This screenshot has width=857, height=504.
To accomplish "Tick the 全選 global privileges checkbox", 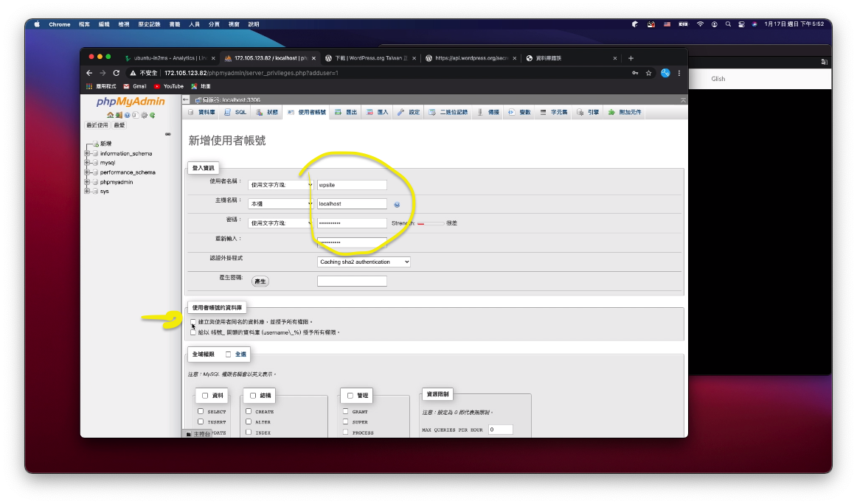I will [x=229, y=354].
